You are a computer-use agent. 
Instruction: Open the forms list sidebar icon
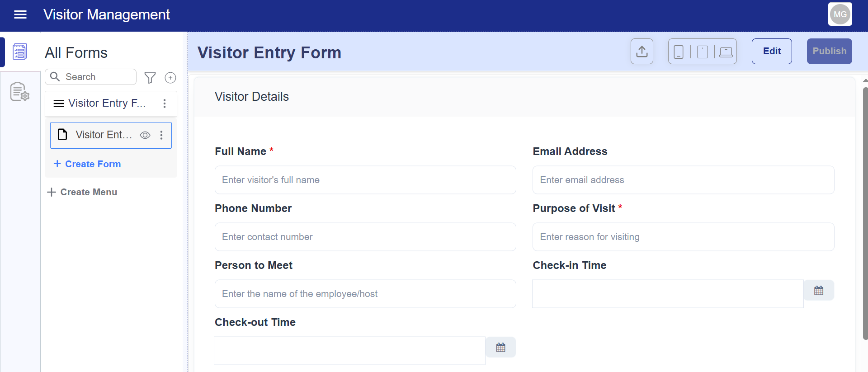[x=20, y=52]
